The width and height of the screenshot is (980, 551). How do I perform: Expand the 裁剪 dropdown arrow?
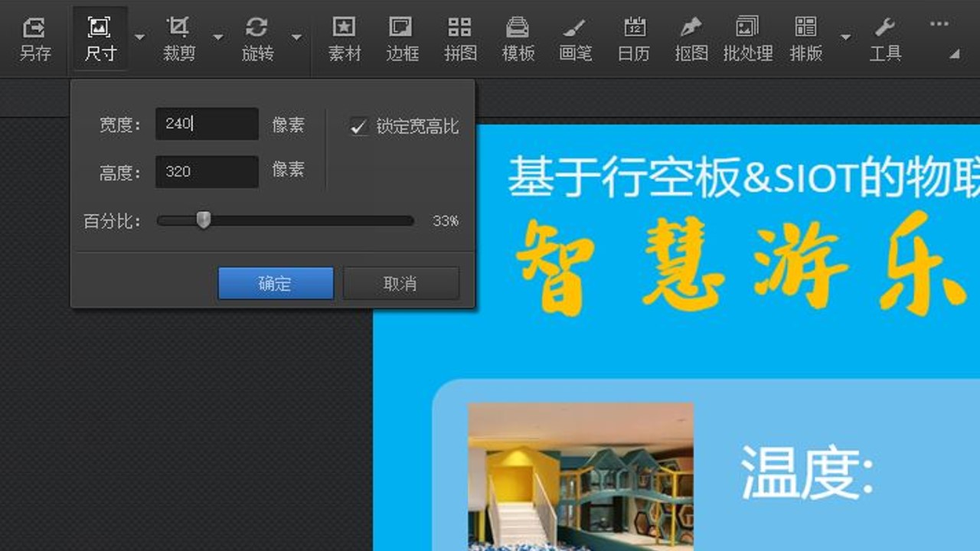pos(218,37)
